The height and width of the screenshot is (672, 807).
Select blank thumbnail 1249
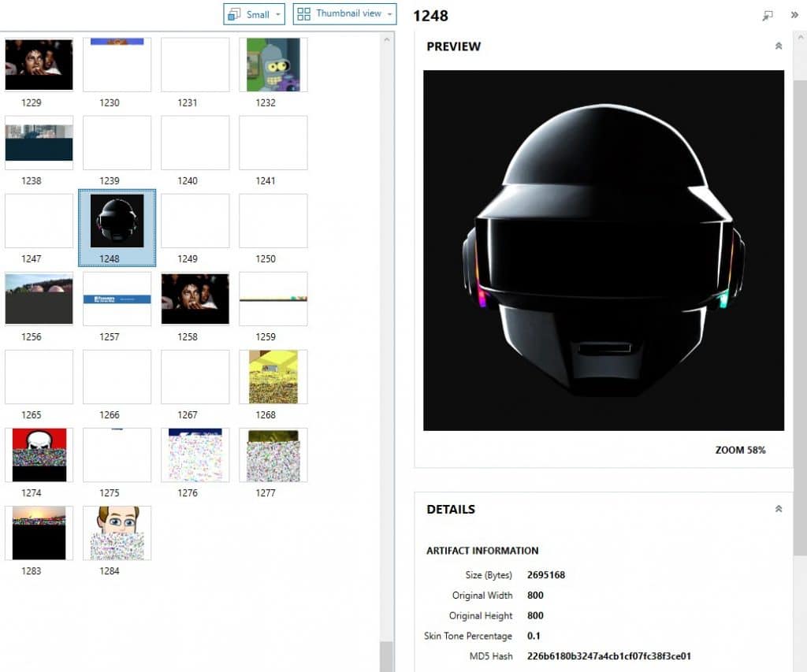click(x=195, y=221)
